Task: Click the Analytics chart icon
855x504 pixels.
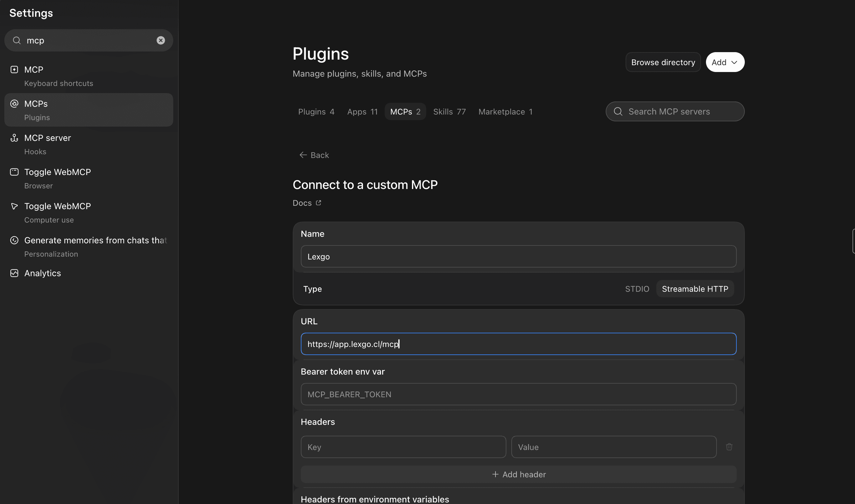Action: click(x=14, y=273)
